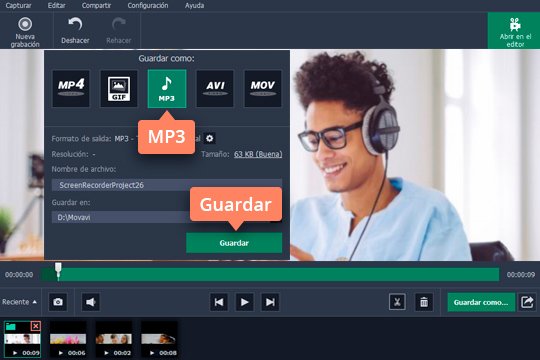540x360 pixels.
Task: Jump to next frame button
Action: click(270, 302)
